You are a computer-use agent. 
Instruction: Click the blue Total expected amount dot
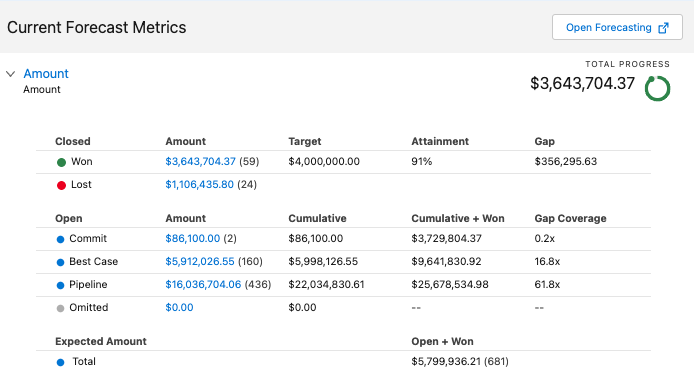click(x=61, y=362)
